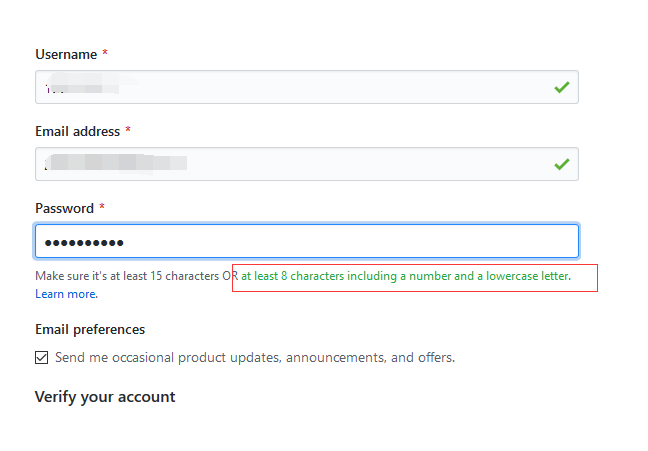Viewport: 648px width, 451px height.
Task: Open the Learn more link
Action: click(x=65, y=294)
